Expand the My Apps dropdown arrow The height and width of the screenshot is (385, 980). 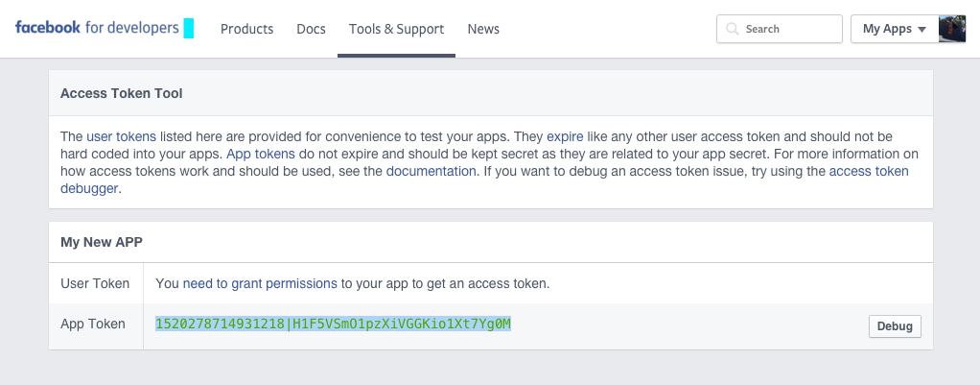(922, 30)
